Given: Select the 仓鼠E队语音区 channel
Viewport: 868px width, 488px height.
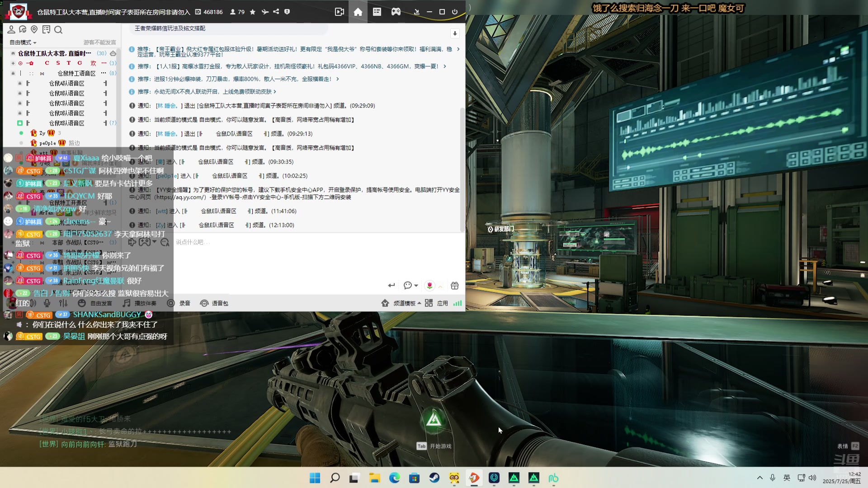Looking at the screenshot, I should [66, 123].
